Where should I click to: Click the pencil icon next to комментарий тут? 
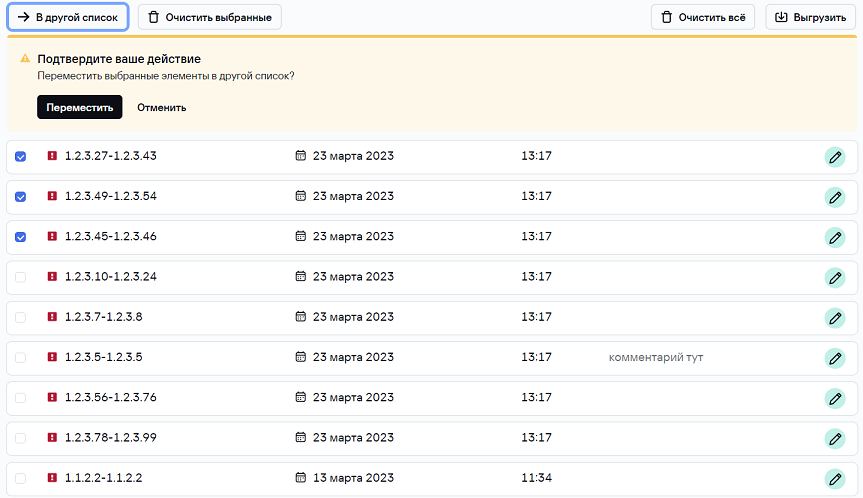pos(835,357)
